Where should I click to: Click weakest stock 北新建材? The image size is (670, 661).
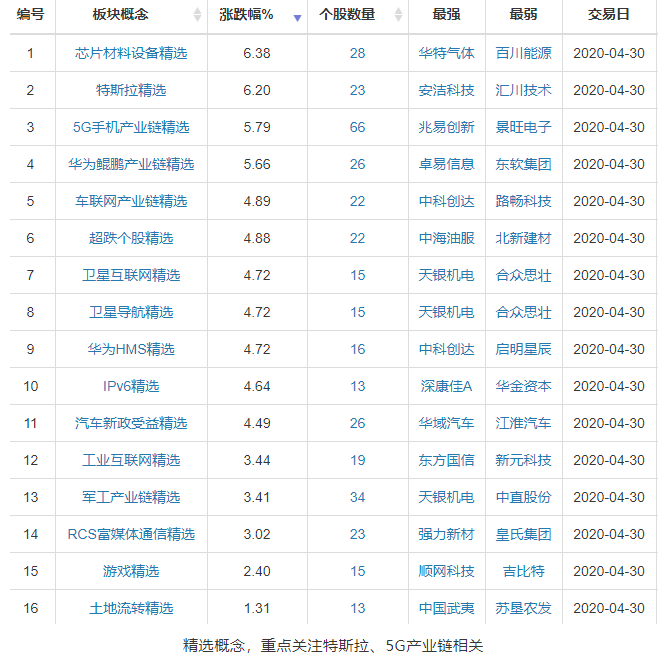click(523, 238)
